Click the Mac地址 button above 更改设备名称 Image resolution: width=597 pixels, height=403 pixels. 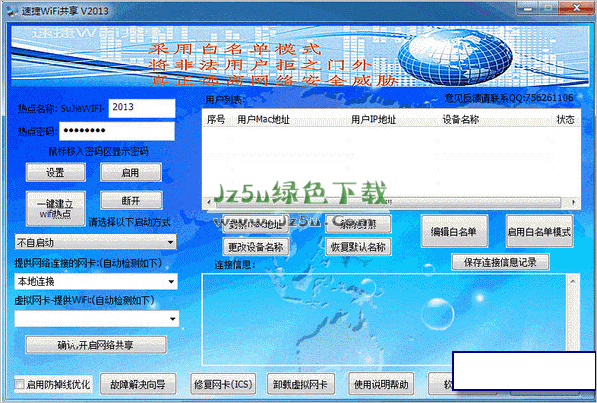click(255, 224)
